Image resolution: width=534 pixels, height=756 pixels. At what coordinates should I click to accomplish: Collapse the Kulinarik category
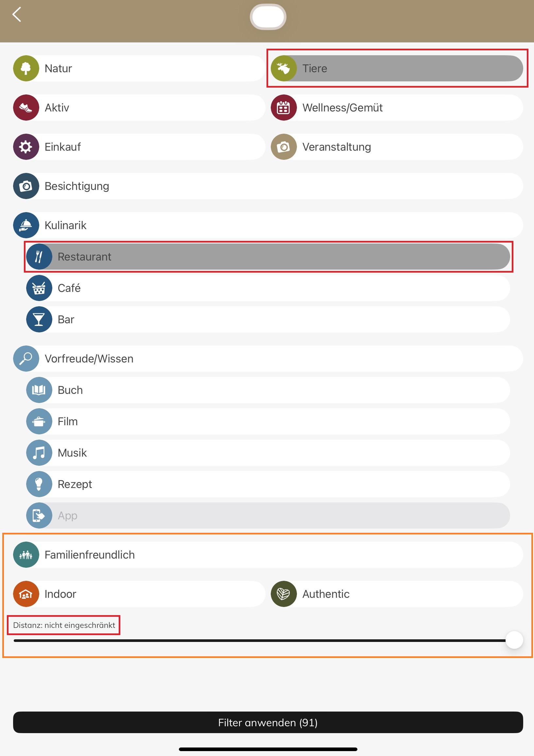point(267,225)
